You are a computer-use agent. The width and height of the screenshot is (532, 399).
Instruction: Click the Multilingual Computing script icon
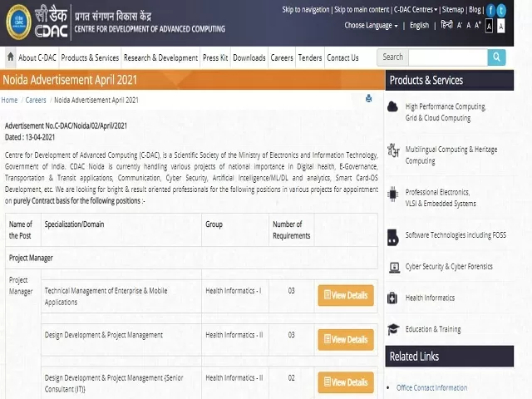tap(393, 150)
